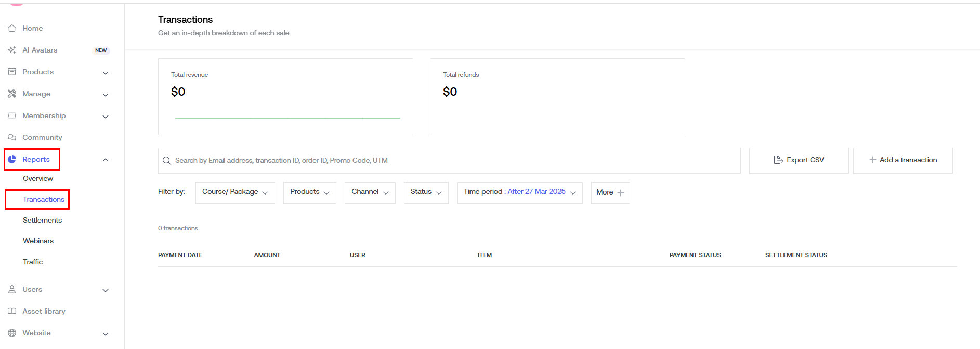Viewport: 980px width, 349px height.
Task: Go to Settlements report page
Action: [x=42, y=220]
